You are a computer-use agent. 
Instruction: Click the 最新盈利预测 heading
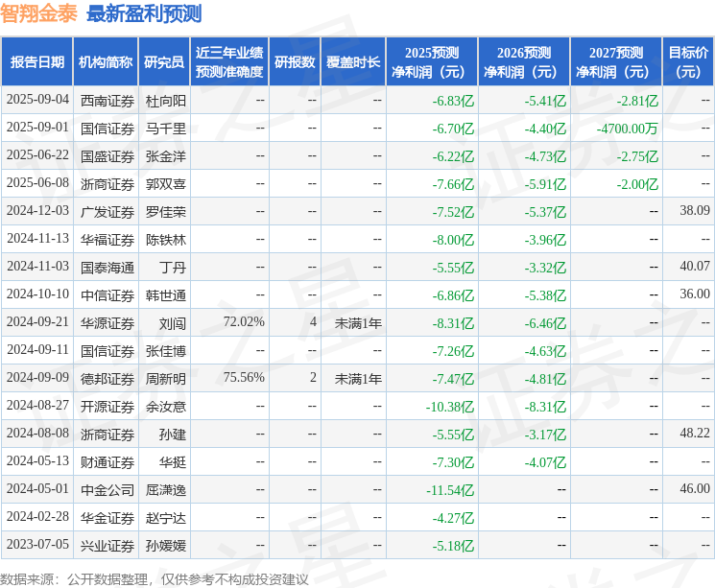(x=144, y=13)
